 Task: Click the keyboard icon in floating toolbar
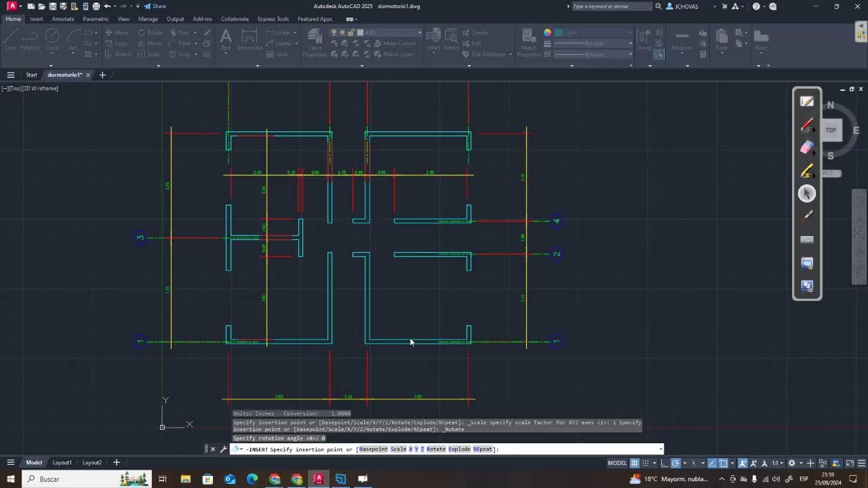[807, 239]
